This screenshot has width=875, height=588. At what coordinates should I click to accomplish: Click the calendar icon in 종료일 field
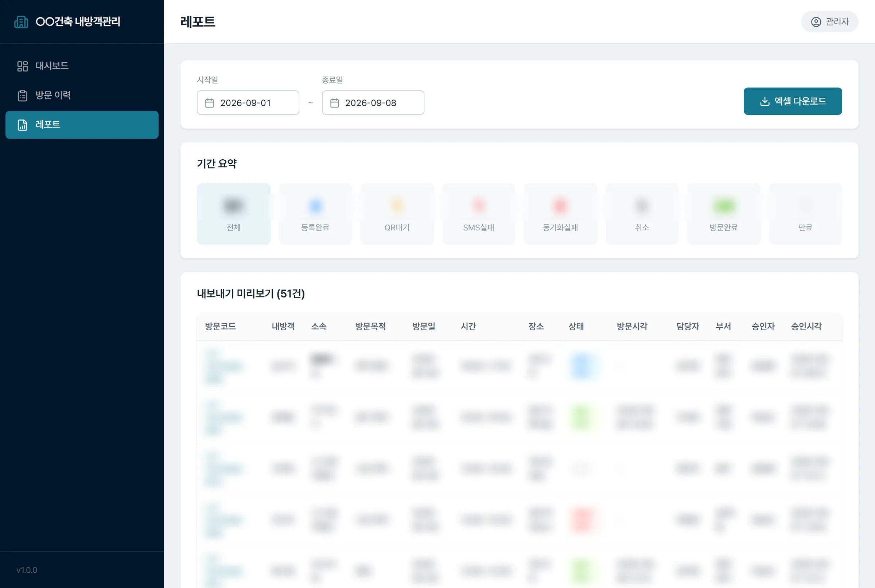335,103
